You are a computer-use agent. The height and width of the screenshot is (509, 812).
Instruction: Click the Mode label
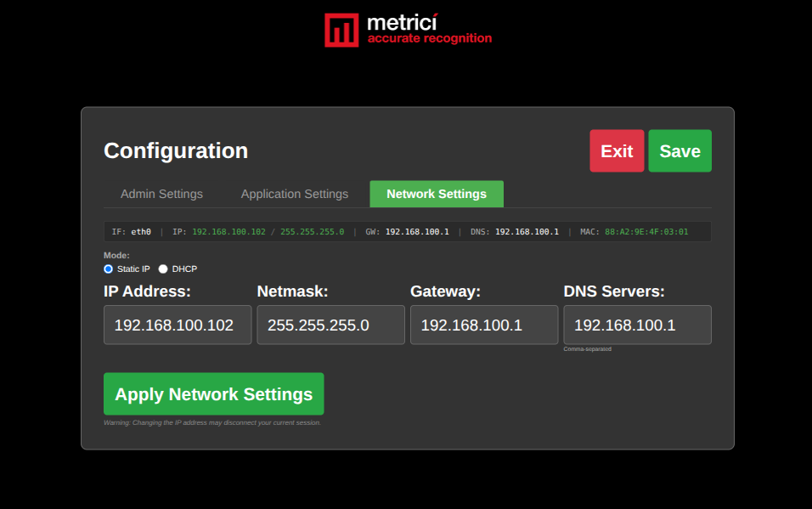pos(116,255)
